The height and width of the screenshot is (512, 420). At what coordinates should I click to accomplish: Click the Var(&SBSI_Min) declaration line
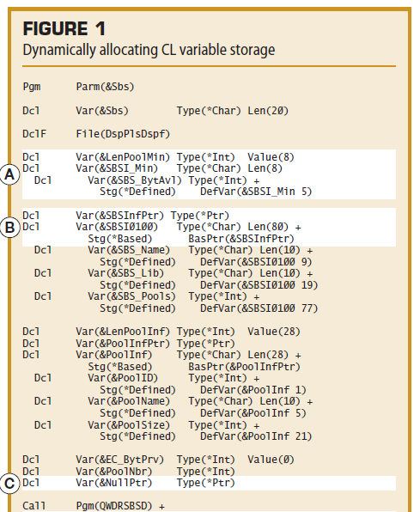pyautogui.click(x=153, y=168)
